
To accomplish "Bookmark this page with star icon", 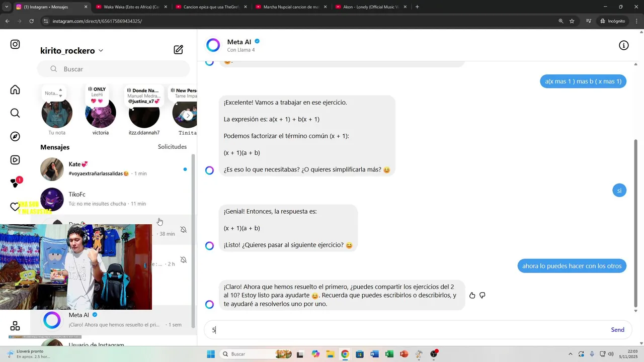I will [x=572, y=21].
